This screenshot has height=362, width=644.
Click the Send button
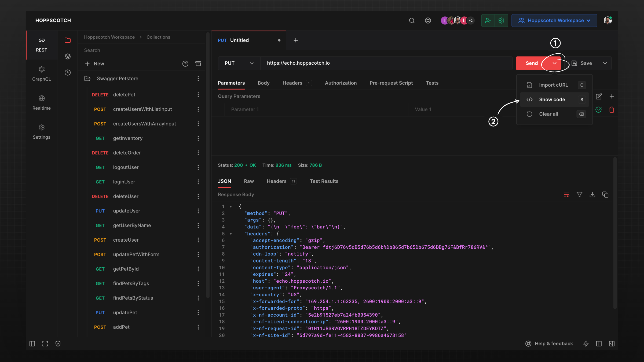pos(531,63)
